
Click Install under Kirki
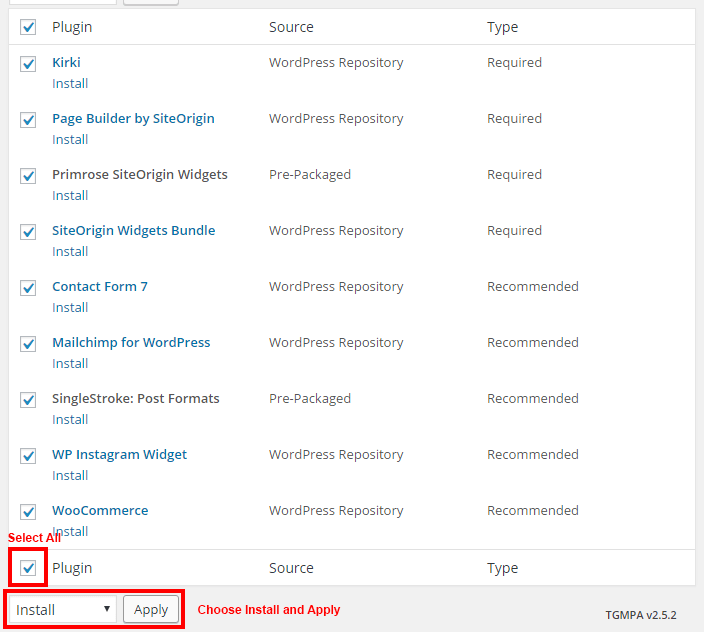[x=70, y=83]
